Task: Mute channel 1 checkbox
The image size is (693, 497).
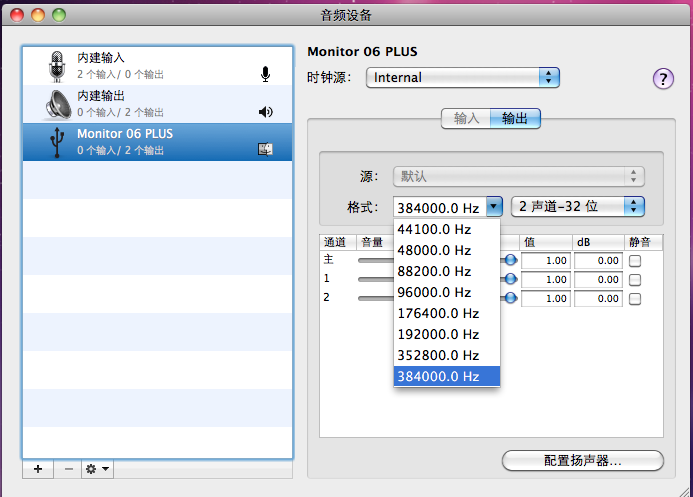Action: tap(635, 280)
